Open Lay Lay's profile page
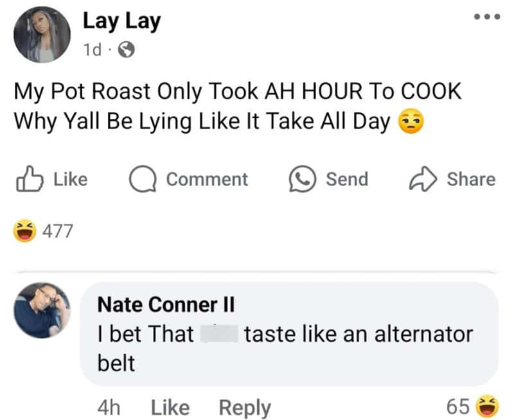Viewport: 514px width, 420px height. (120, 21)
